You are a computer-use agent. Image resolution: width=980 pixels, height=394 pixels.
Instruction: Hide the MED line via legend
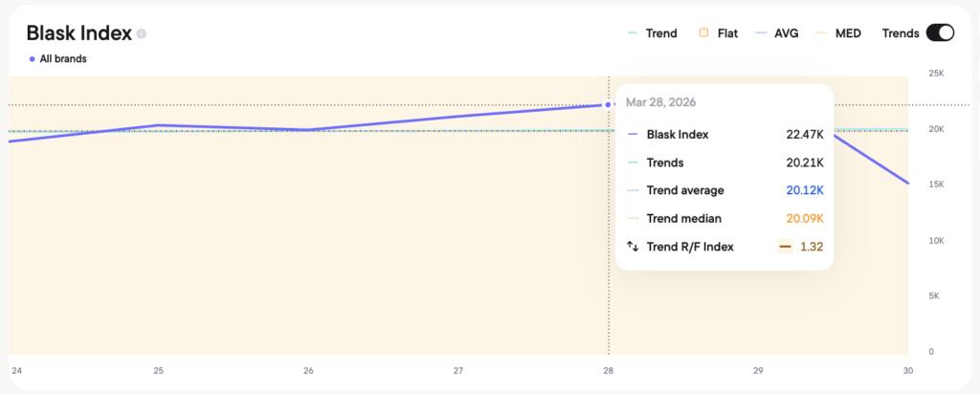click(840, 33)
